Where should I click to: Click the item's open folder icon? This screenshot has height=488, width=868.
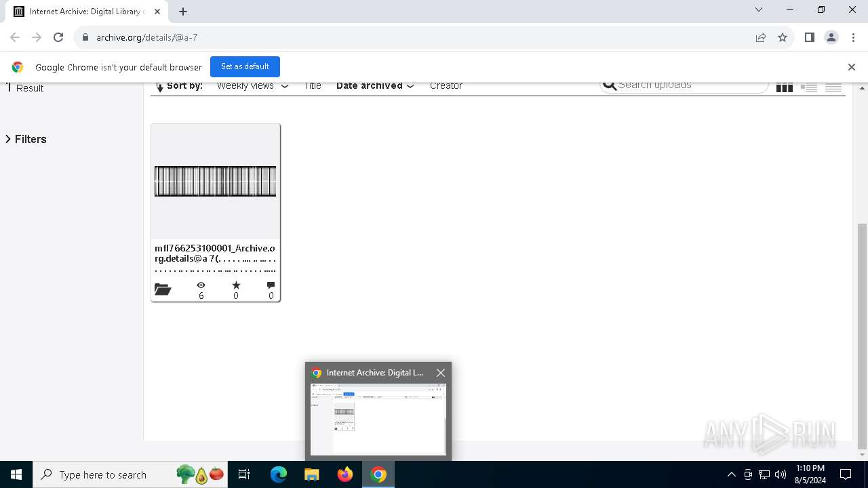[163, 289]
